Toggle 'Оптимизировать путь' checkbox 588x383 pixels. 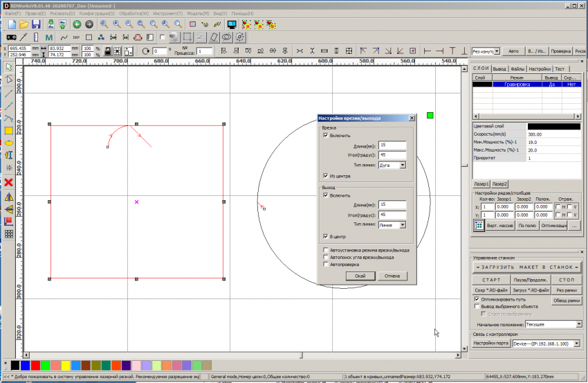coord(477,299)
